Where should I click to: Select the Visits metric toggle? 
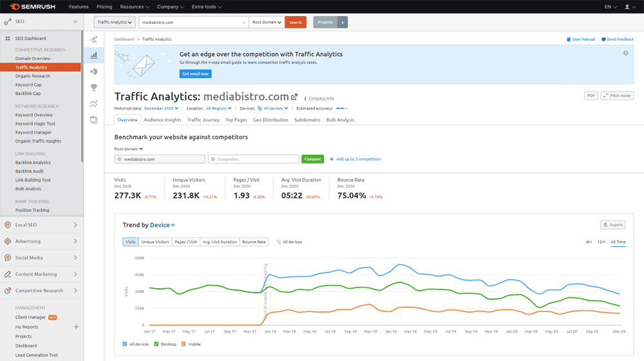click(131, 242)
